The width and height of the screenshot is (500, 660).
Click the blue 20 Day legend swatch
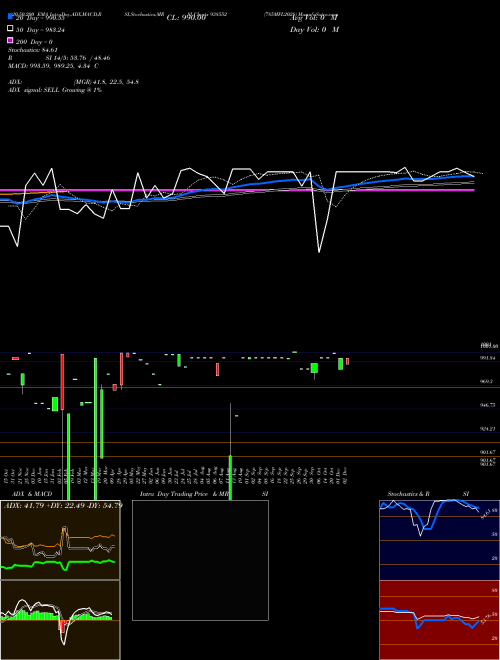click(x=10, y=16)
